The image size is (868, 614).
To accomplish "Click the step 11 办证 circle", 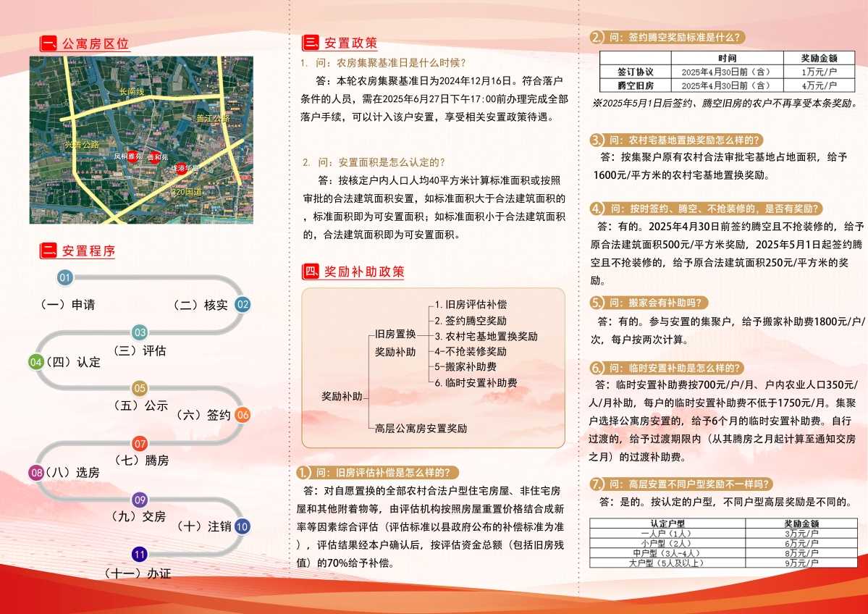I will [138, 555].
